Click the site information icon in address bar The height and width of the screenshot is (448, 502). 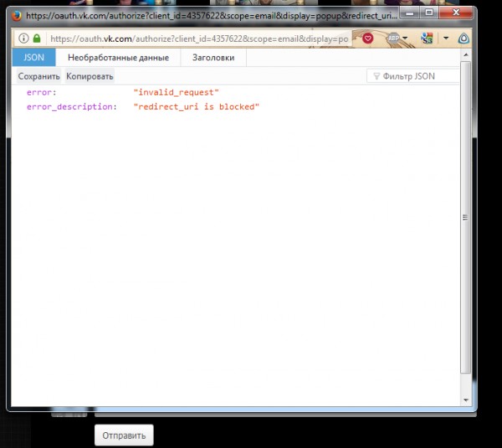click(23, 38)
